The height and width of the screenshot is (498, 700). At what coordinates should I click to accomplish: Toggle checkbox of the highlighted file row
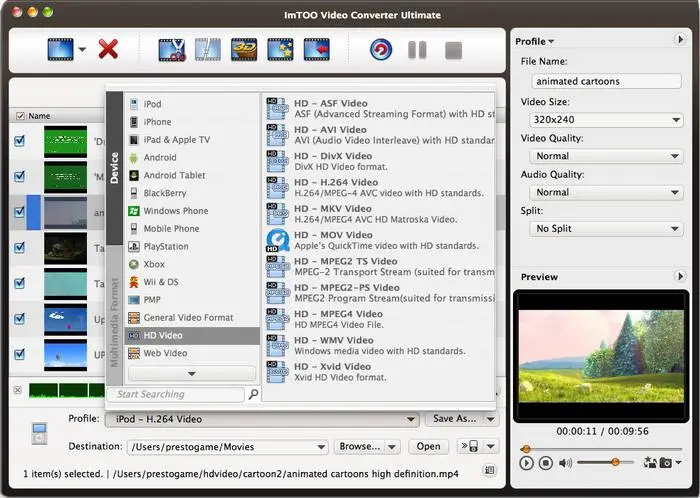pos(20,212)
